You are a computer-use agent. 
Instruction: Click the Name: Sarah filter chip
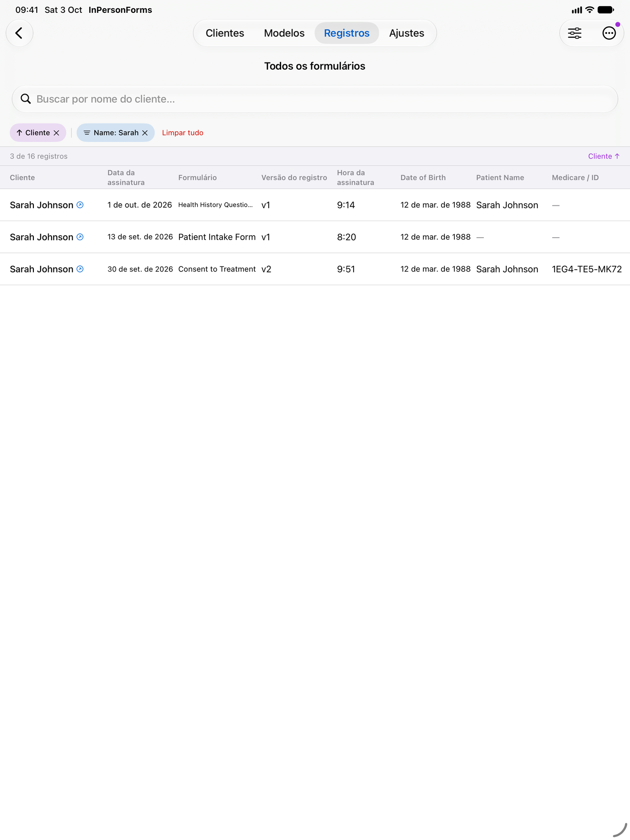(x=116, y=133)
